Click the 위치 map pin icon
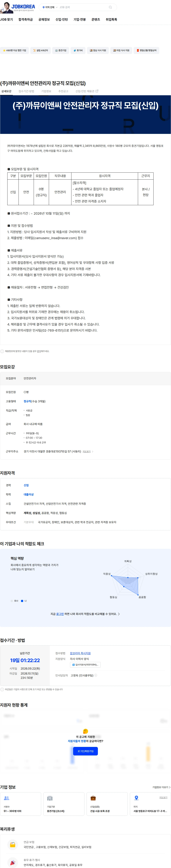The width and height of the screenshot is (171, 868). point(136,798)
